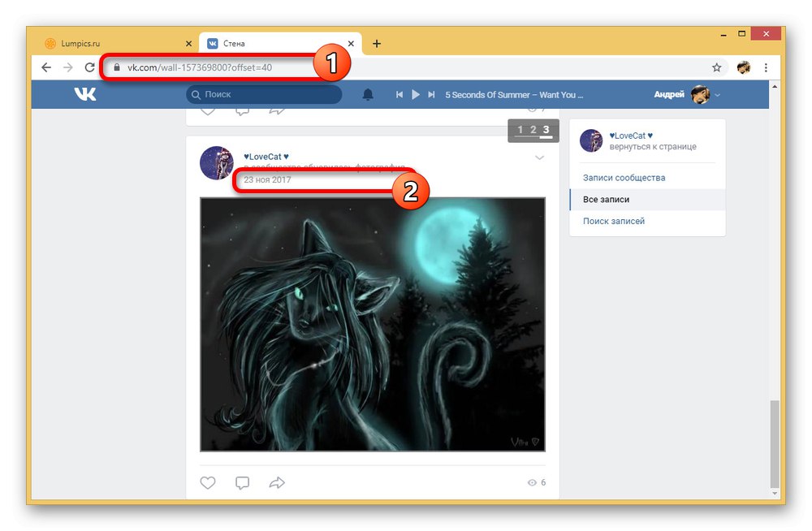Click the VK logo in the header

[85, 93]
